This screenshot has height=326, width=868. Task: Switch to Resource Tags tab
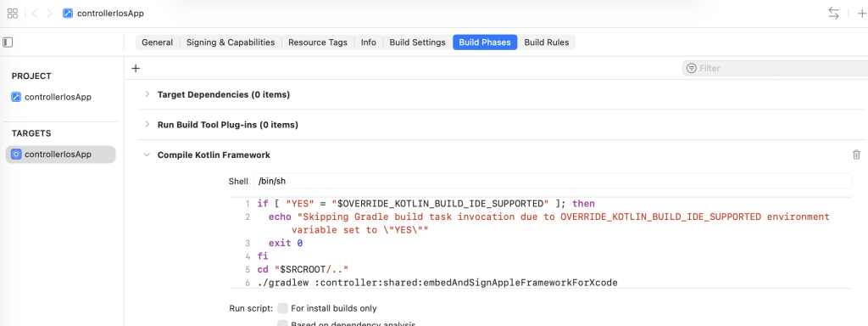coord(318,42)
